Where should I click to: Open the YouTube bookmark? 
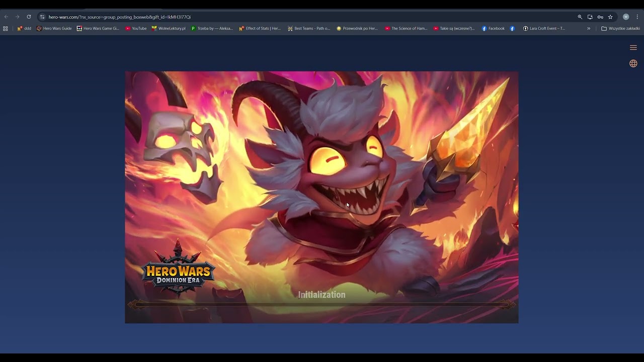coord(136,29)
